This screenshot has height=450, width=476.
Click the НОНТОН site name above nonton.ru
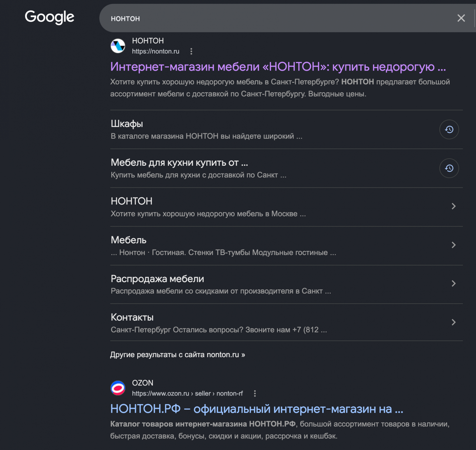148,41
